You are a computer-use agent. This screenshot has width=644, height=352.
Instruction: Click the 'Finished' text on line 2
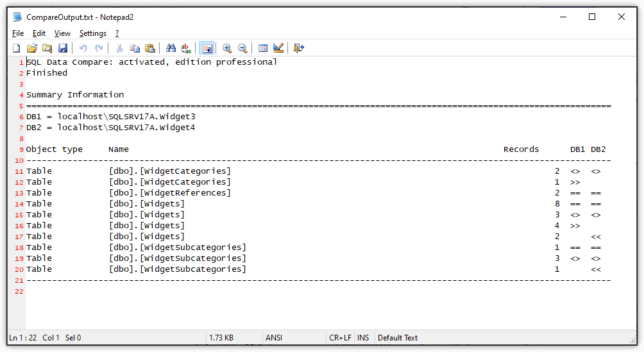47,73
